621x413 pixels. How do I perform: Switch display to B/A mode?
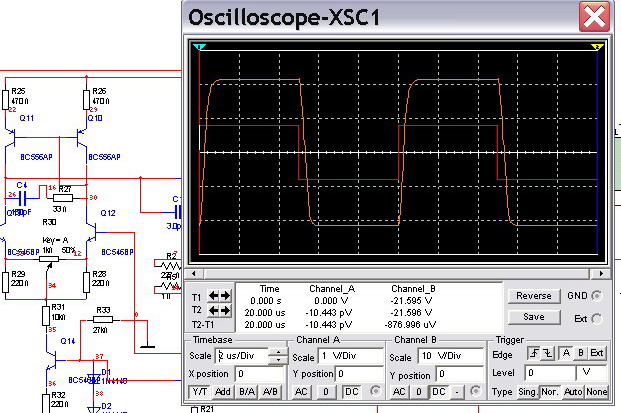point(246,391)
